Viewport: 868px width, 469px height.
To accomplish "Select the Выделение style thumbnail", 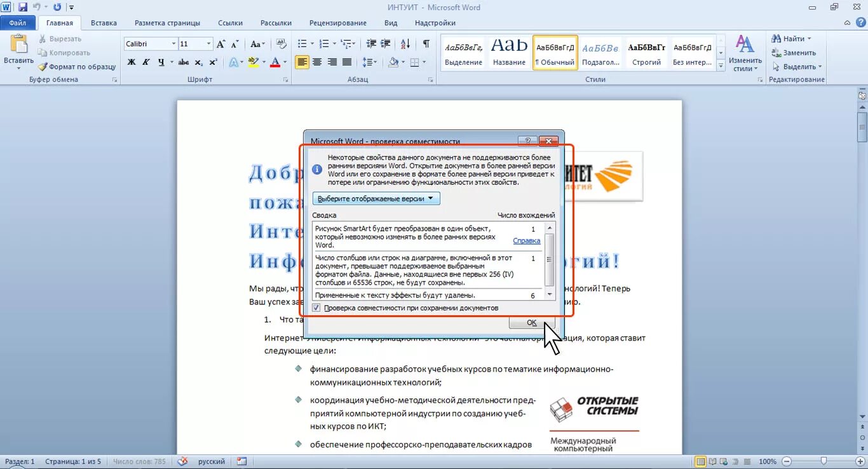I will pyautogui.click(x=463, y=52).
